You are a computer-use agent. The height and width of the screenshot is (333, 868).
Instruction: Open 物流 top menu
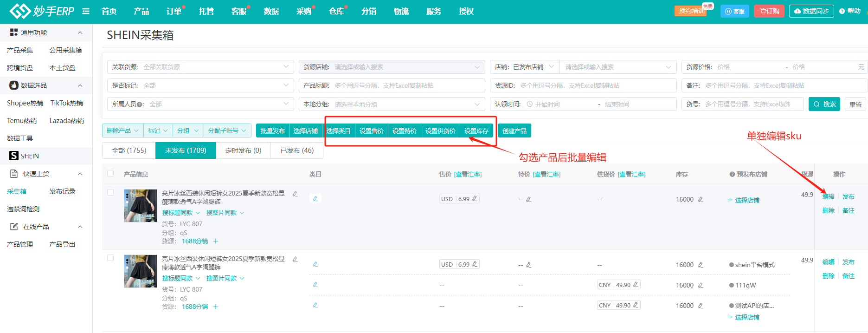tap(401, 11)
